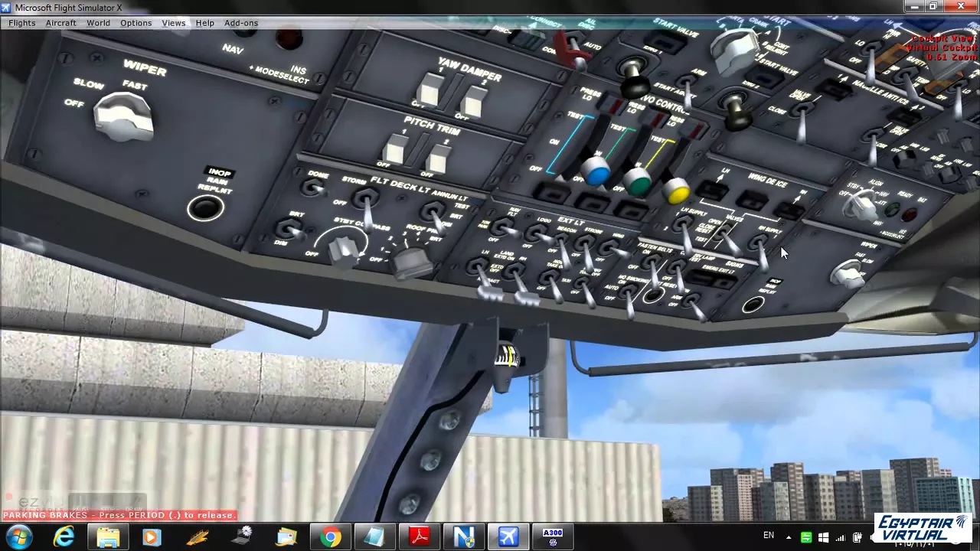Open the Options menu

click(x=136, y=23)
